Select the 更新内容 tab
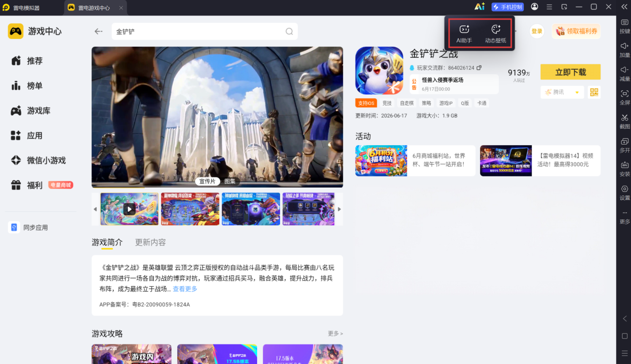 [150, 242]
